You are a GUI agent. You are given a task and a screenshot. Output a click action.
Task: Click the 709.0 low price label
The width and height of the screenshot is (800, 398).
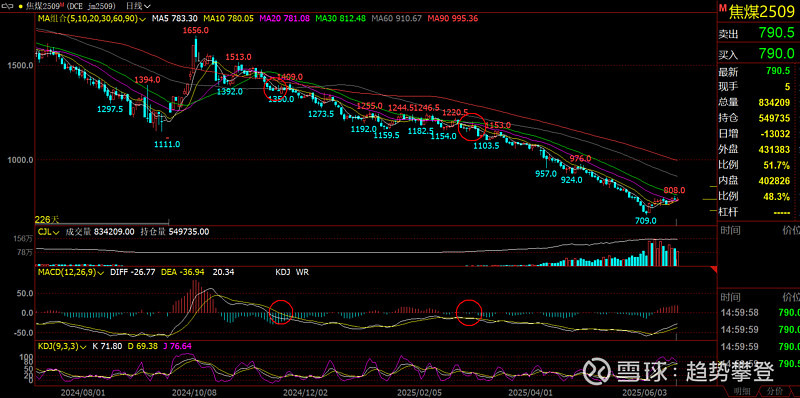click(644, 221)
